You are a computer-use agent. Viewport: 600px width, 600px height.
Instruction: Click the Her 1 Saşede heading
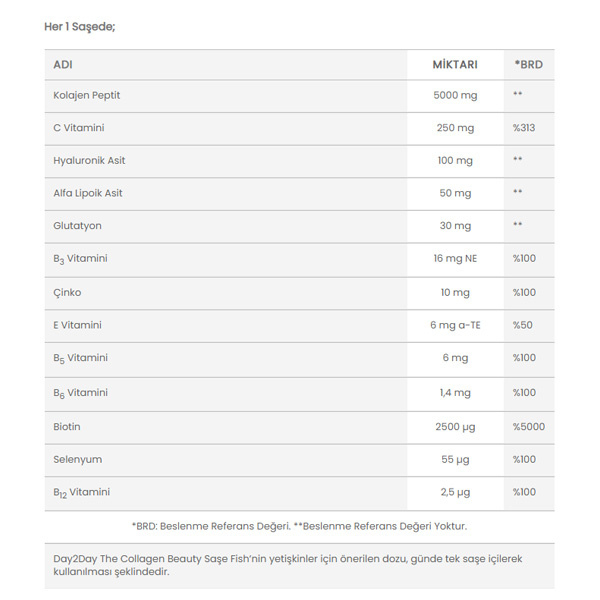tap(80, 27)
